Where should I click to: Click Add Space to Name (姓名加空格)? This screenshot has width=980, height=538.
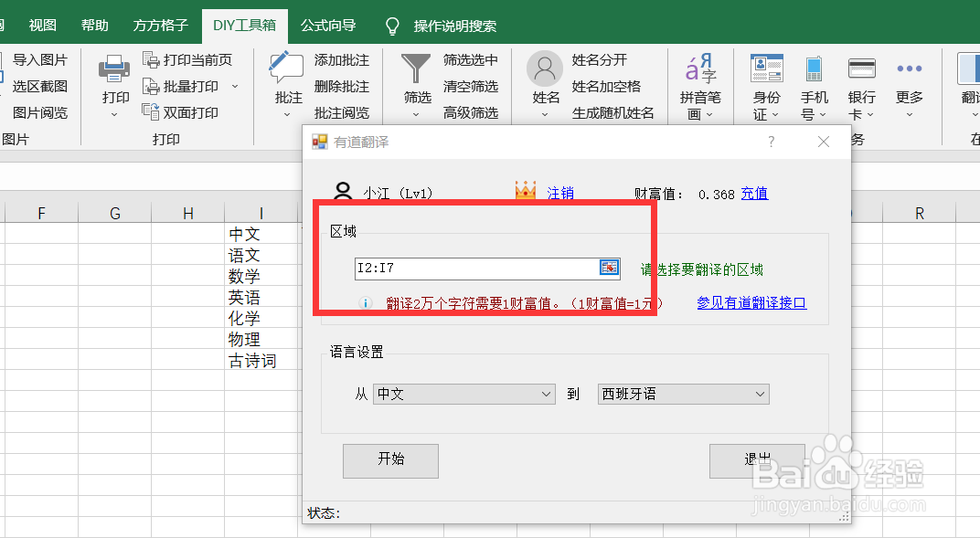click(605, 86)
